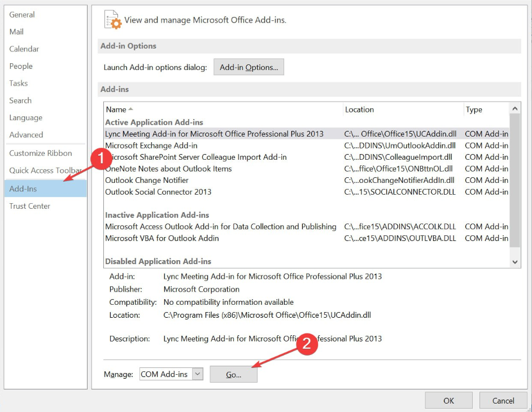Image resolution: width=532 pixels, height=412 pixels.
Task: Click the ACCOLK.DLL location cell
Action: 400,226
